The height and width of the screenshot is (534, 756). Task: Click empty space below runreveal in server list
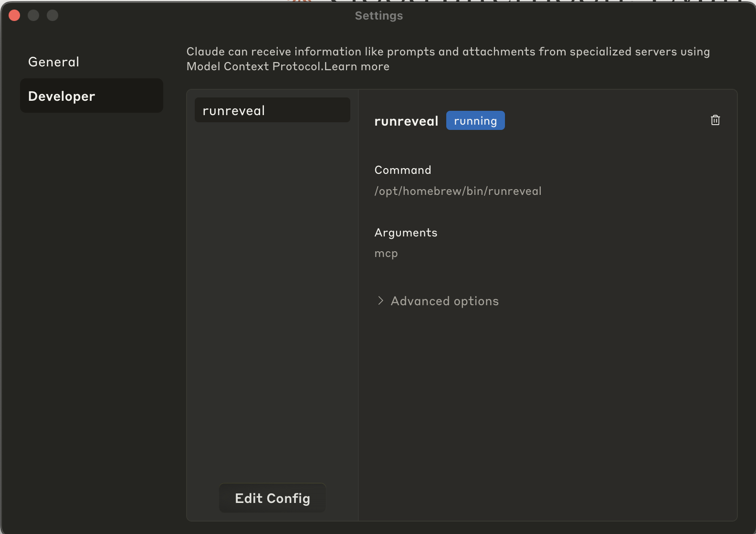[x=272, y=287]
